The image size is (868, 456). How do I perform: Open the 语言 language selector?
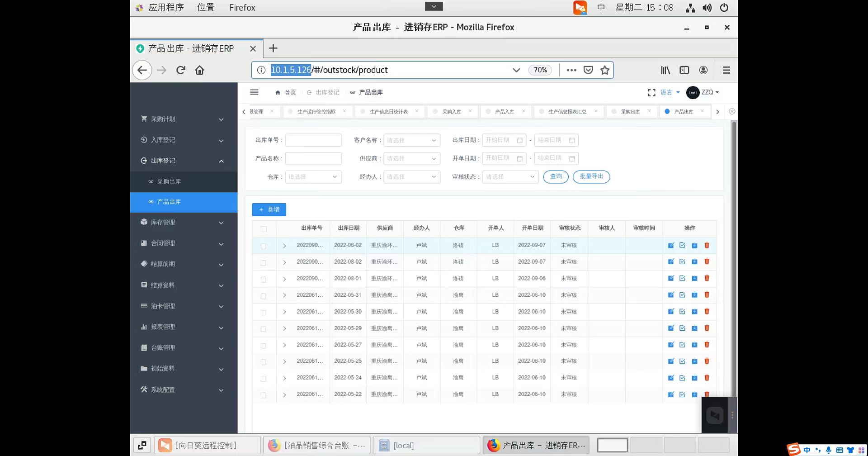[x=670, y=92]
